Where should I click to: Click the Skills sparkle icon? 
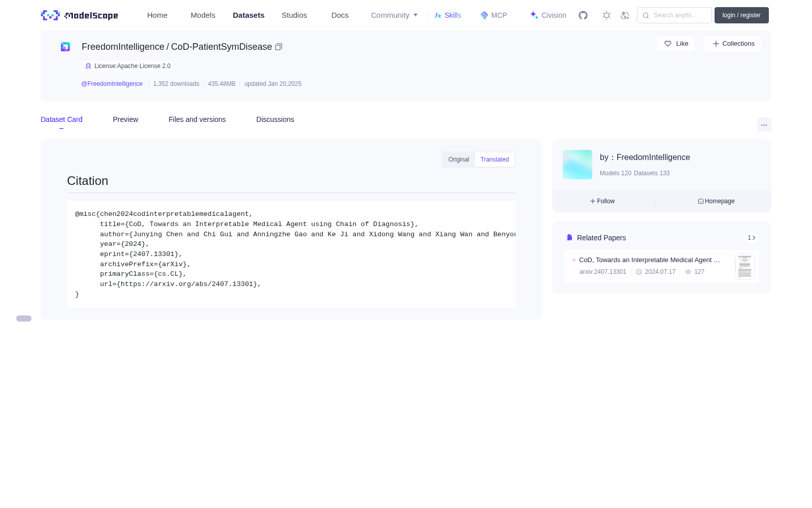click(438, 15)
